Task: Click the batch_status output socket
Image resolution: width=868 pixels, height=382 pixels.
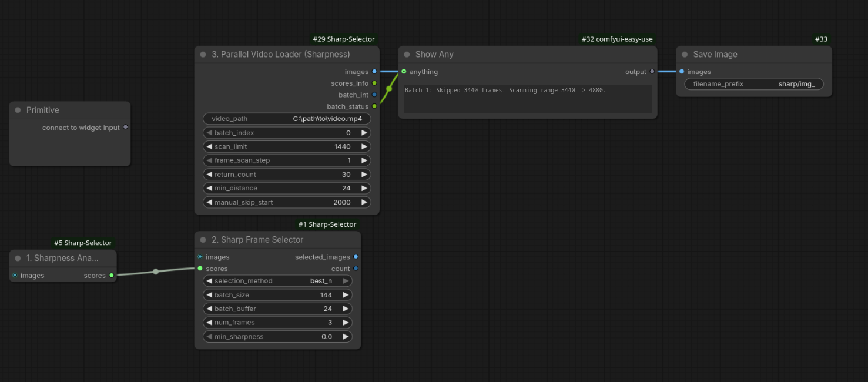Action: pos(374,106)
